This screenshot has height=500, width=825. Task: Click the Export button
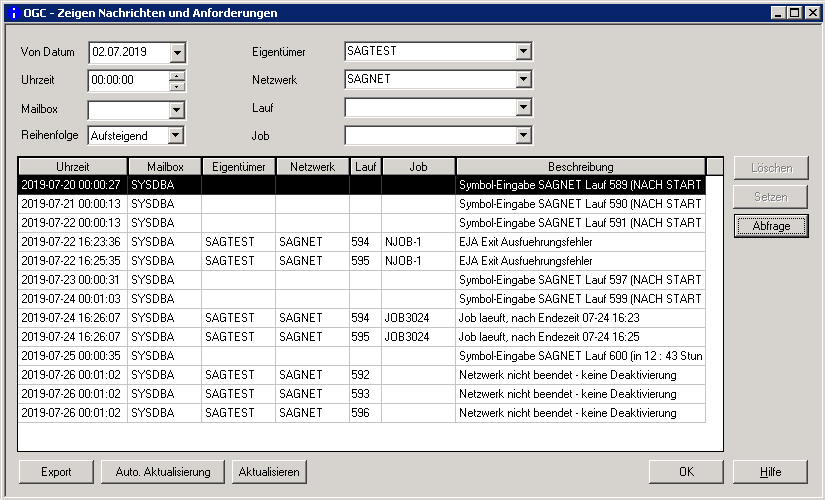[56, 472]
